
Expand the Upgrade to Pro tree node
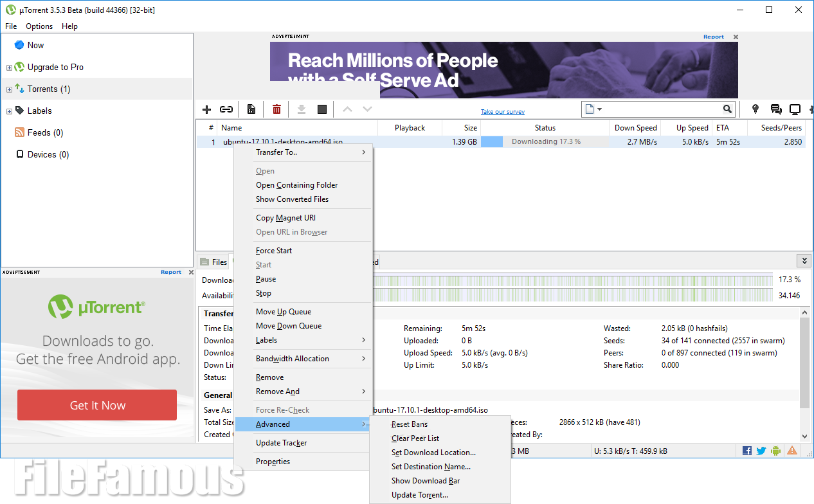coord(9,67)
